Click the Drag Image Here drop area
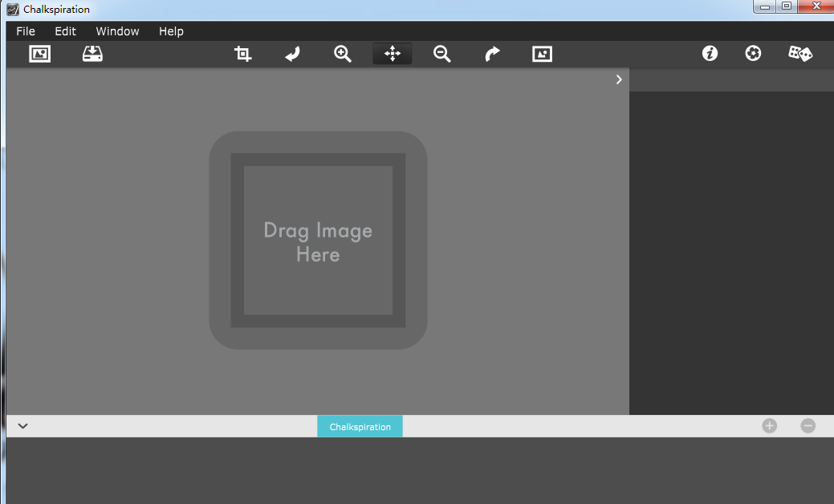Screen dimensions: 834x504 (x=318, y=240)
